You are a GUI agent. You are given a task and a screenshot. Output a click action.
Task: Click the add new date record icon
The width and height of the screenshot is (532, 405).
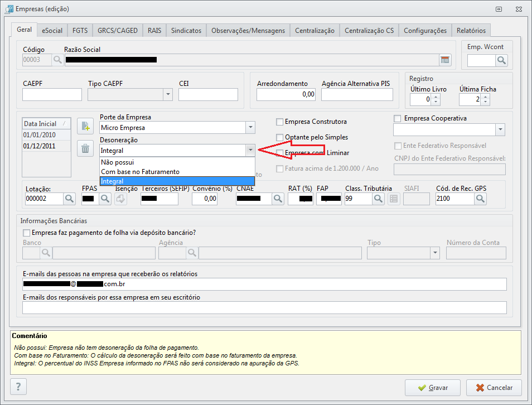(x=85, y=126)
